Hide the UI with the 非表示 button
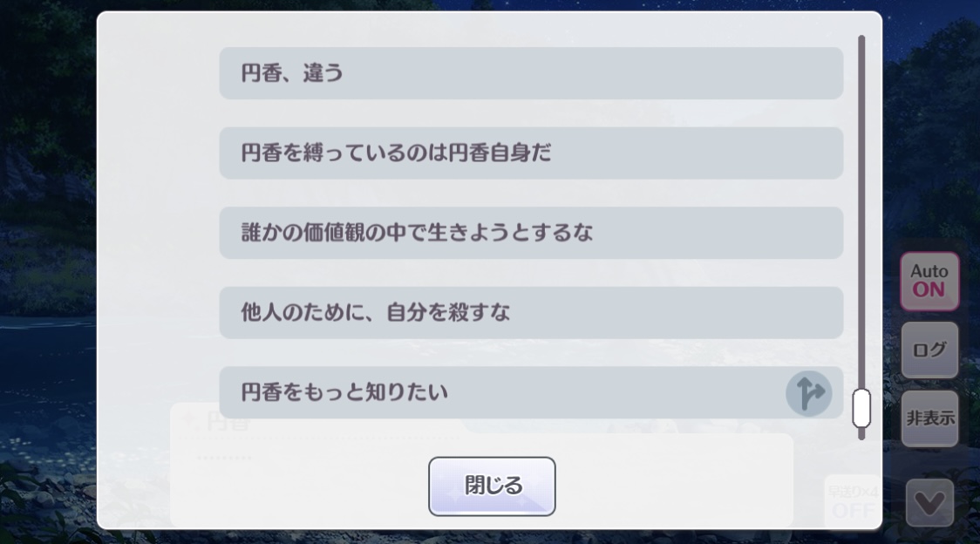This screenshot has width=980, height=544. point(929,418)
